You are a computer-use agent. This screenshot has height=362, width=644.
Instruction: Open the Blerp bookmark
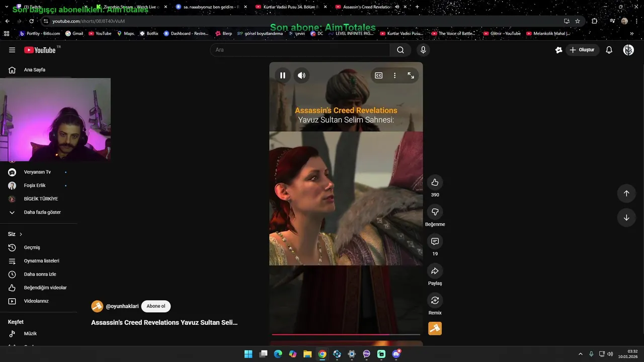click(x=223, y=34)
